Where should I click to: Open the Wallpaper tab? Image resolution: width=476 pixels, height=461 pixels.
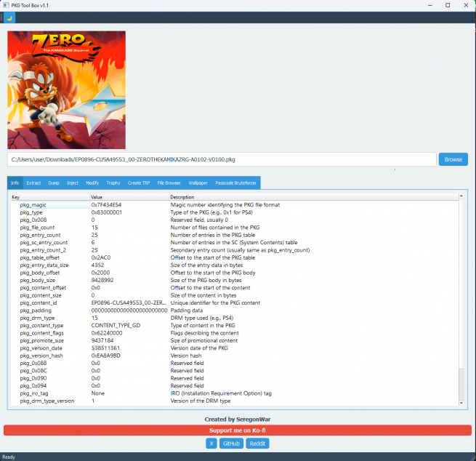pyautogui.click(x=198, y=183)
